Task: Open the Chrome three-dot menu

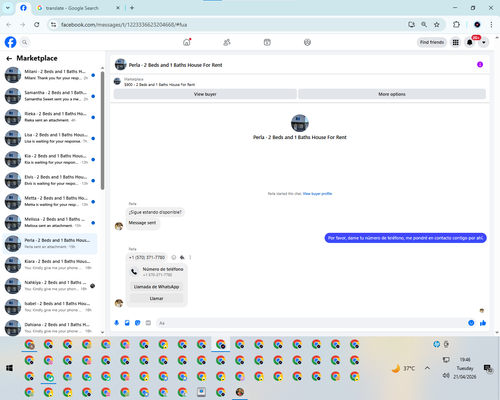Action: [x=491, y=25]
